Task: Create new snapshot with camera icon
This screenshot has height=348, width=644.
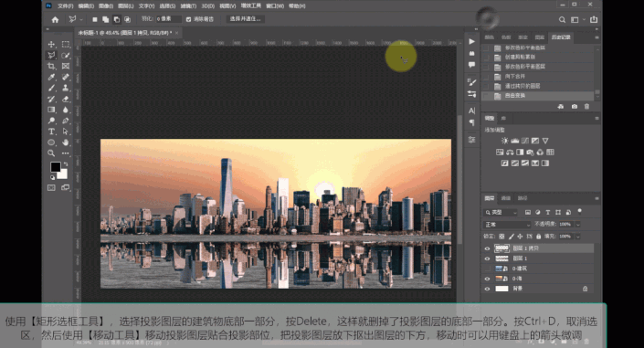Action: [575, 107]
